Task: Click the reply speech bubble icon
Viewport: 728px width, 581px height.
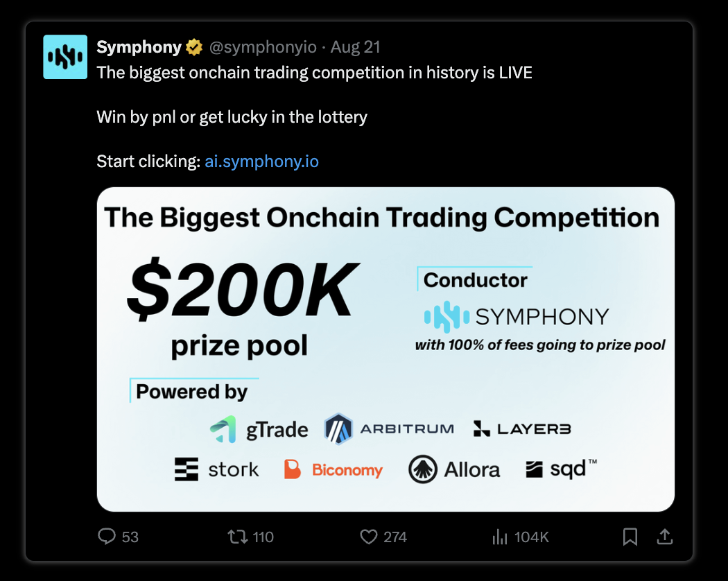Action: [106, 537]
